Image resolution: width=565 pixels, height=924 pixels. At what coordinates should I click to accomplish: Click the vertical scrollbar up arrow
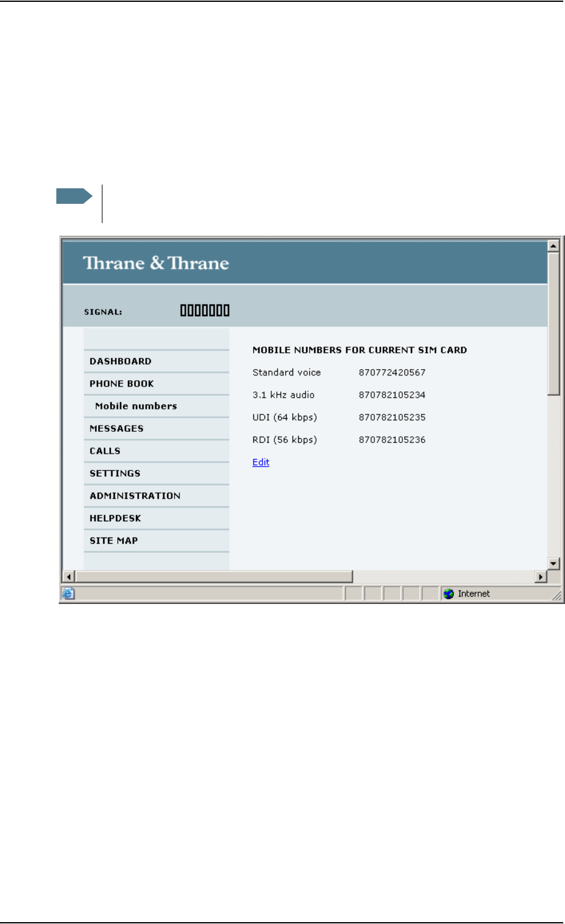click(554, 246)
